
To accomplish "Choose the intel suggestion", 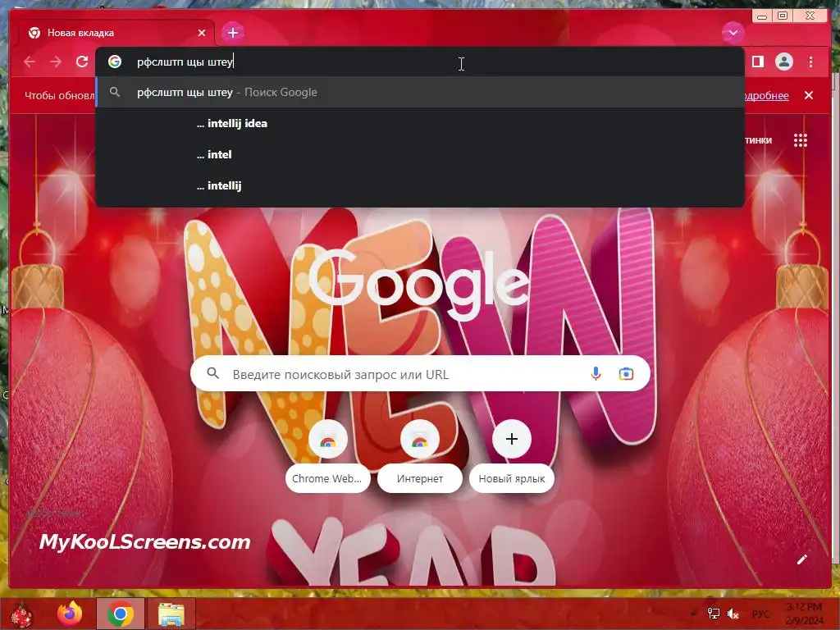I will 420,154.
